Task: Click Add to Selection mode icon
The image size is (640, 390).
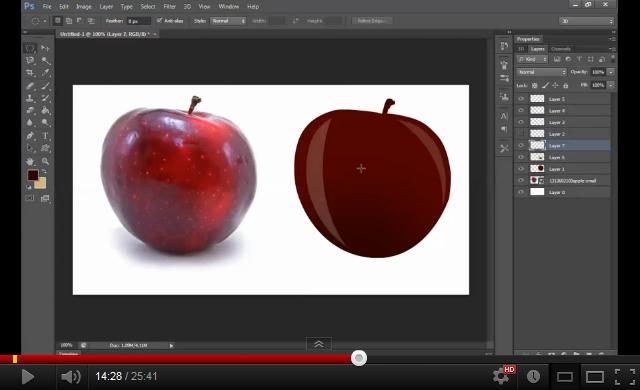Action: (x=69, y=21)
